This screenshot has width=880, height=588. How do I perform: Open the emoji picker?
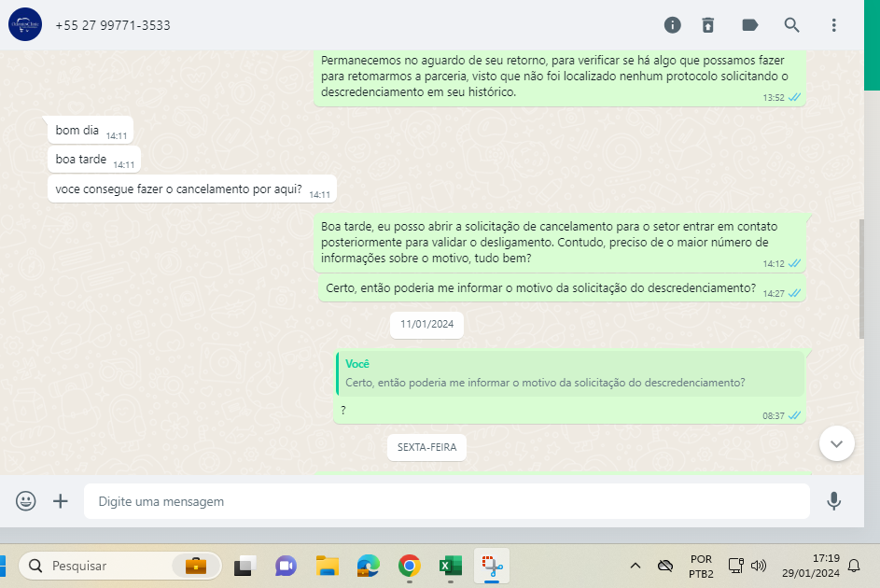[26, 500]
